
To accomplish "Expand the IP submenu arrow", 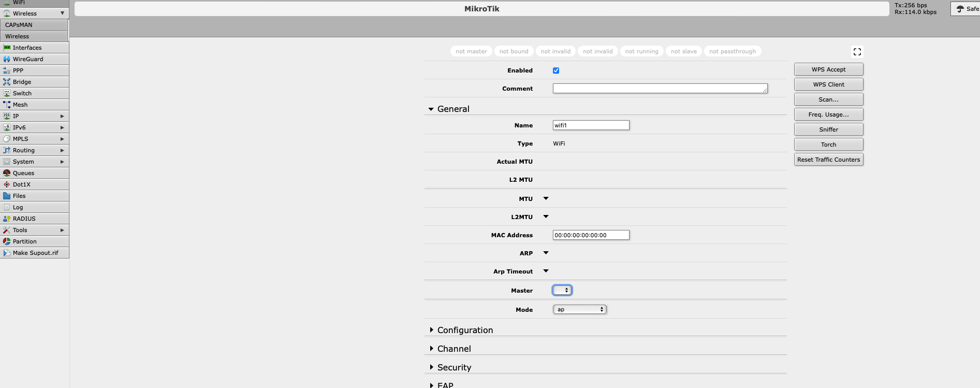I will pos(62,116).
